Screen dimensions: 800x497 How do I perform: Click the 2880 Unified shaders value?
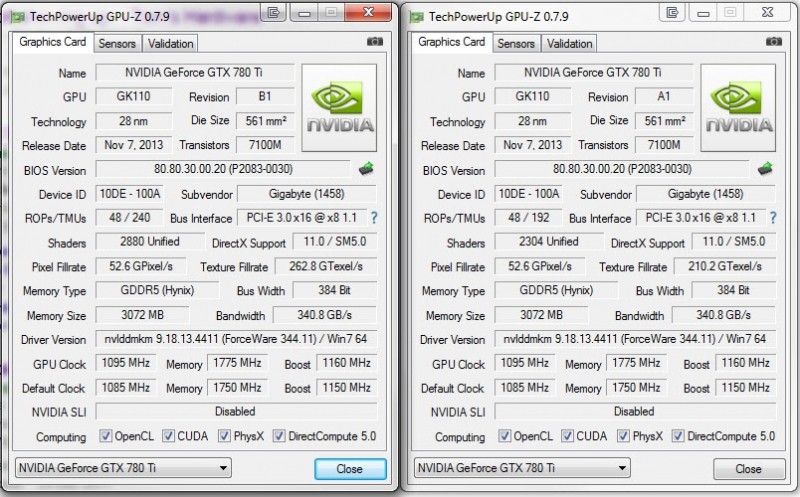[150, 242]
